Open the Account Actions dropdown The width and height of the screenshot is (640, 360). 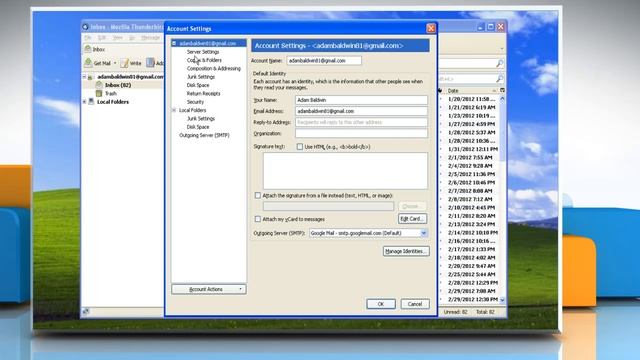pos(209,289)
